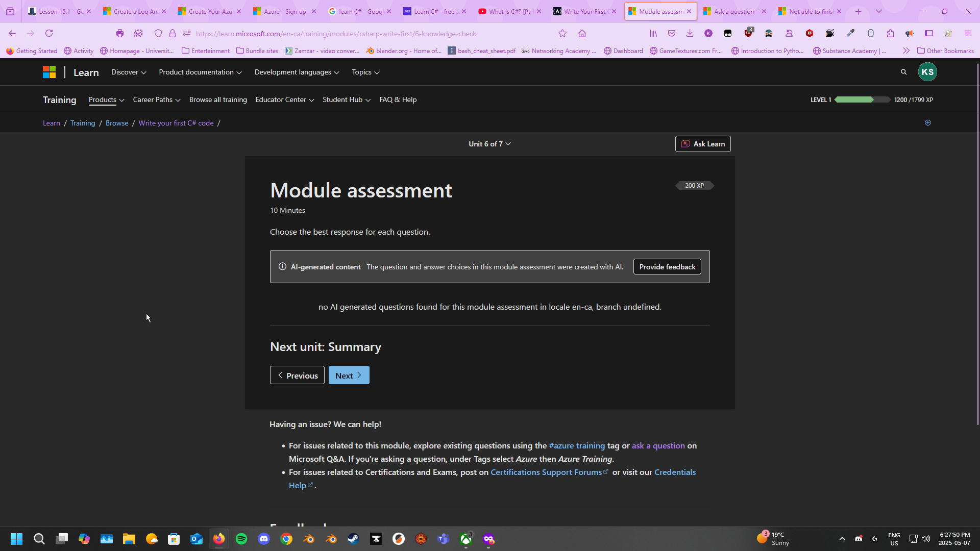Click the Provide feedback button
This screenshot has width=980, height=551.
pos(667,267)
